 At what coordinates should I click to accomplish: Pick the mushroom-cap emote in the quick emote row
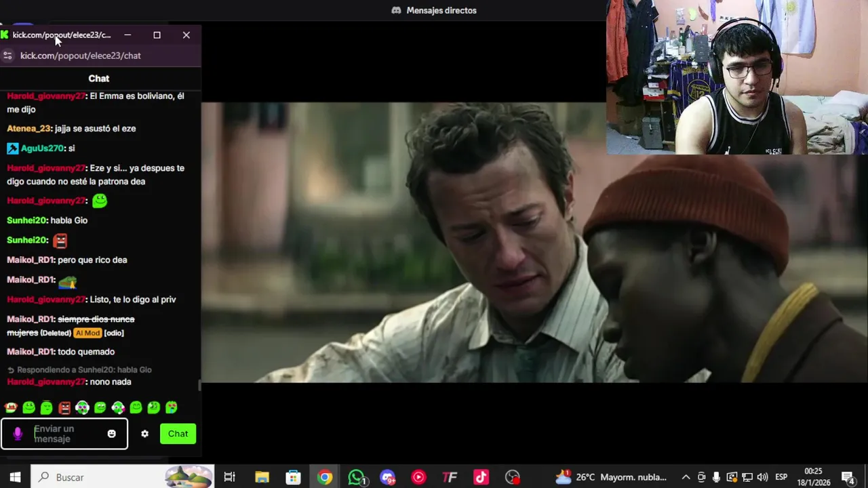tap(11, 407)
